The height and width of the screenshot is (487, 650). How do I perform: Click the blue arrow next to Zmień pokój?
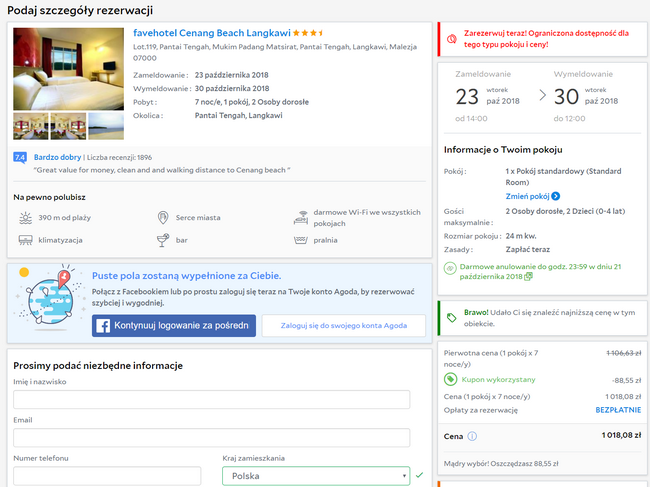coord(556,196)
